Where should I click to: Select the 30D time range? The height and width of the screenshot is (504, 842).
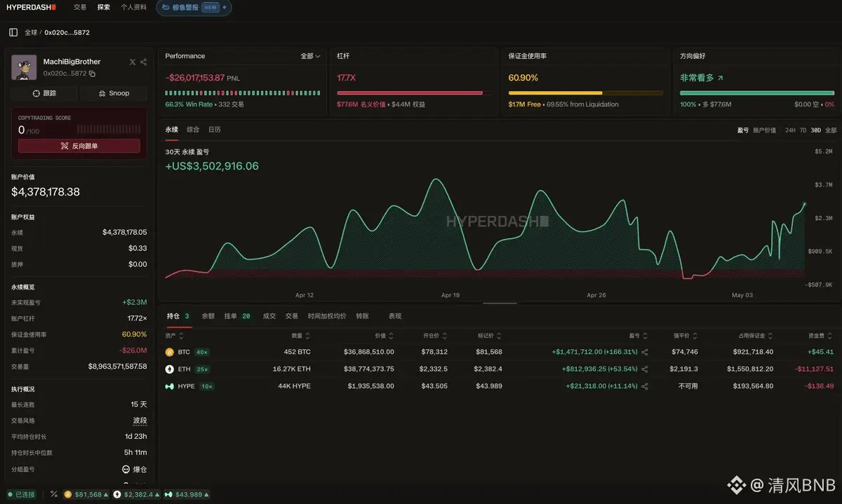[x=816, y=130]
